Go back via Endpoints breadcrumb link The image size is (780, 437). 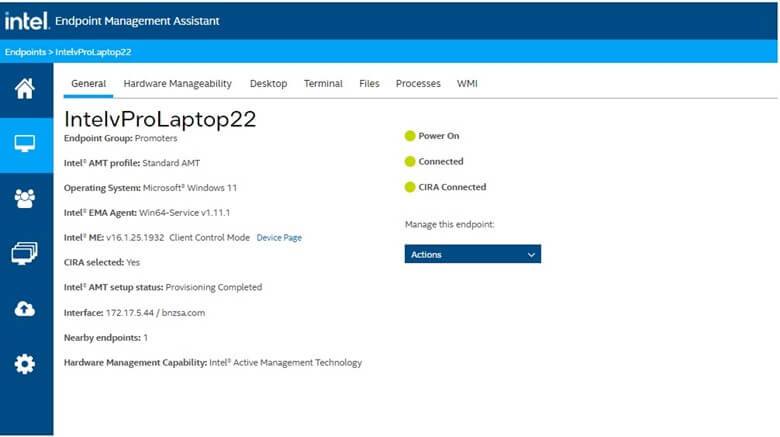(25, 52)
